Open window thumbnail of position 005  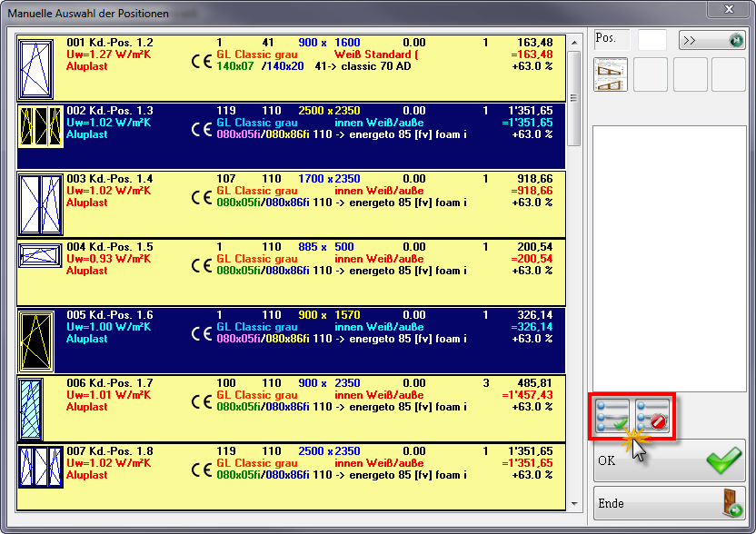[x=36, y=341]
